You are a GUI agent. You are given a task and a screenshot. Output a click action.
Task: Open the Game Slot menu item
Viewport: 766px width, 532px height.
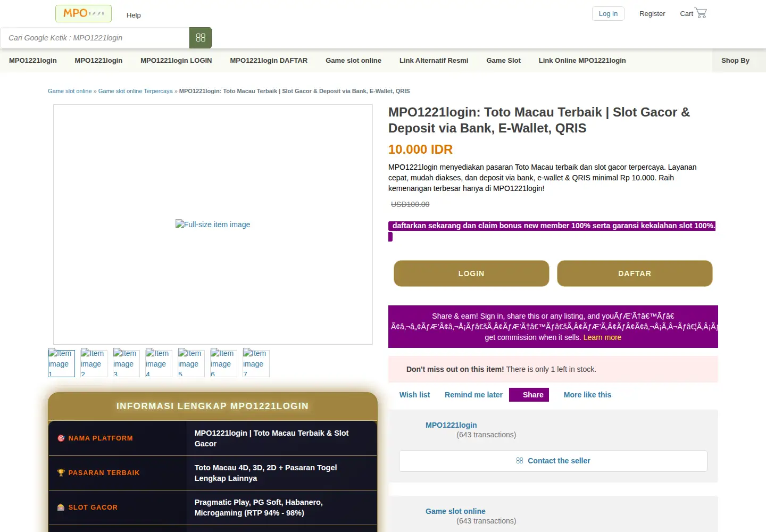tap(503, 61)
